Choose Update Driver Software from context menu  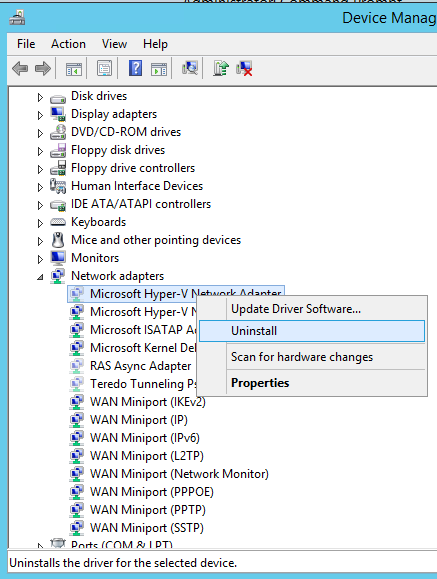312,309
